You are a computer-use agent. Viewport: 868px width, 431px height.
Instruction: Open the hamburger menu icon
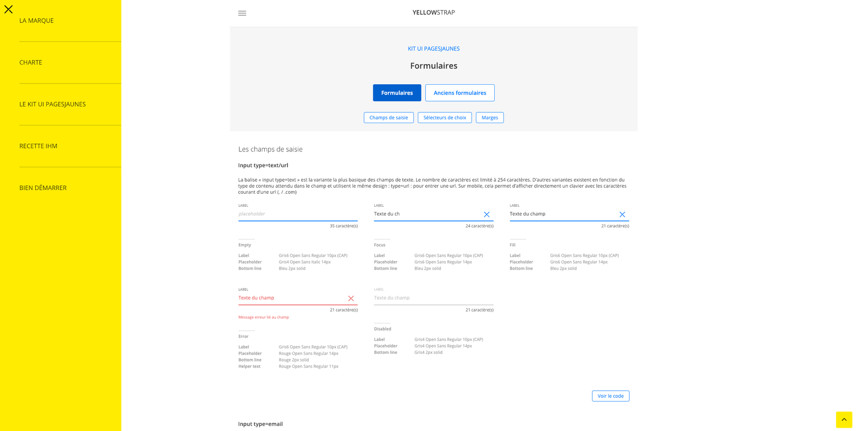click(x=242, y=13)
